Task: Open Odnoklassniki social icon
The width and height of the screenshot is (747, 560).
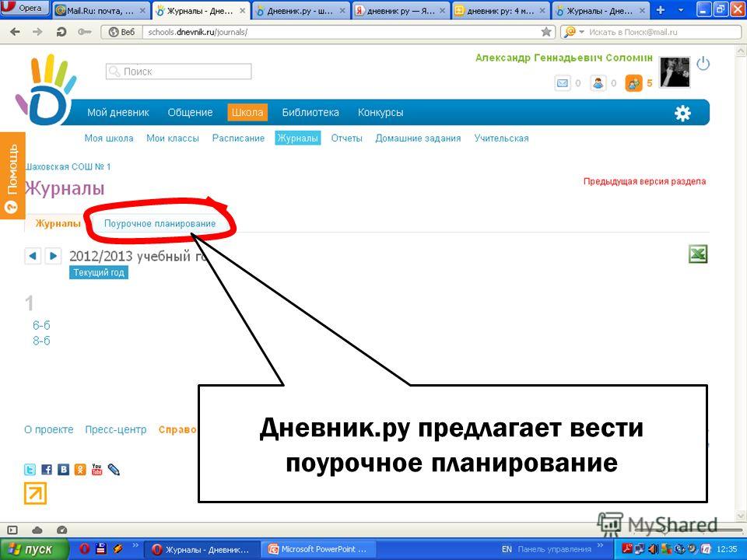Action: (x=80, y=470)
